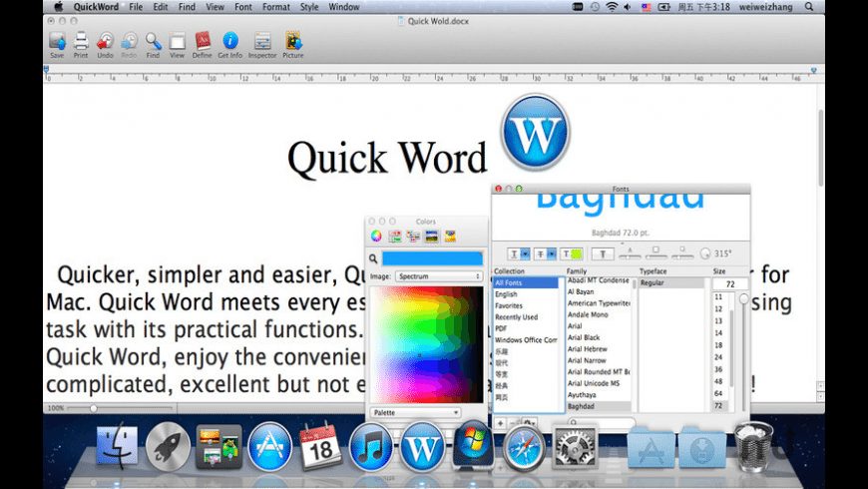Click the Undo toolbar icon

coord(105,45)
